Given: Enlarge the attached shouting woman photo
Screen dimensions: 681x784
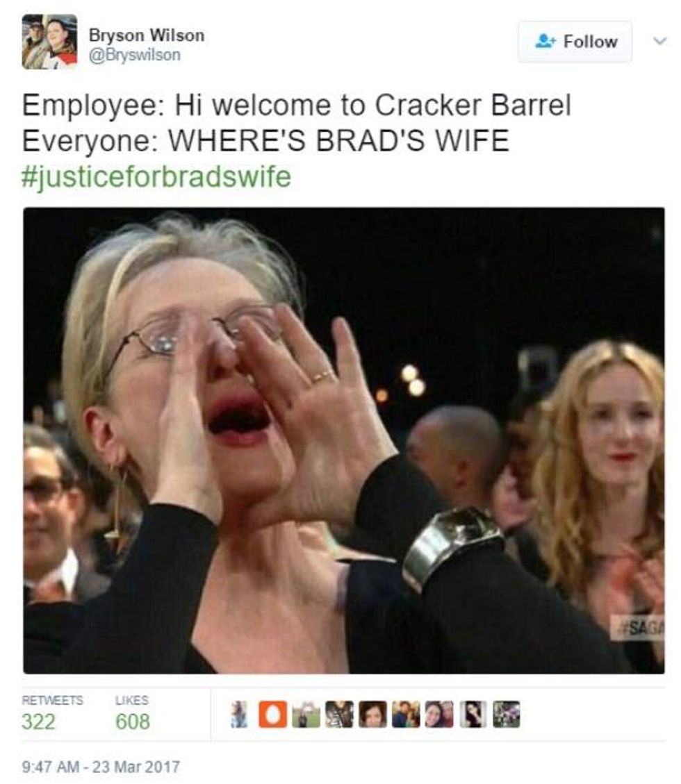Looking at the screenshot, I should pos(344,440).
